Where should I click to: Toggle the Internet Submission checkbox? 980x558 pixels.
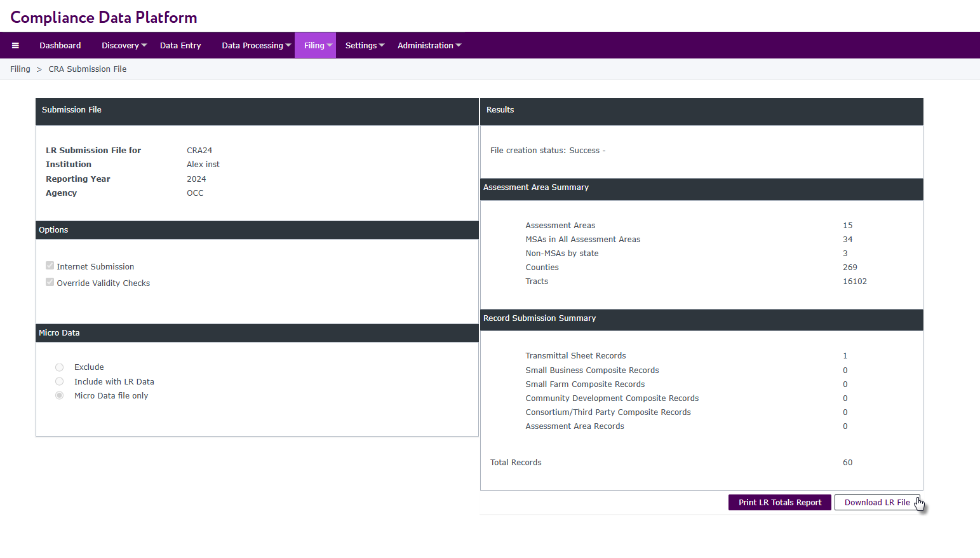pos(50,266)
